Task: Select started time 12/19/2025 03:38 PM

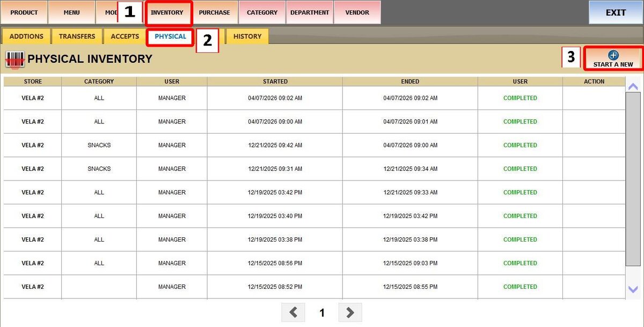Action: [x=275, y=240]
